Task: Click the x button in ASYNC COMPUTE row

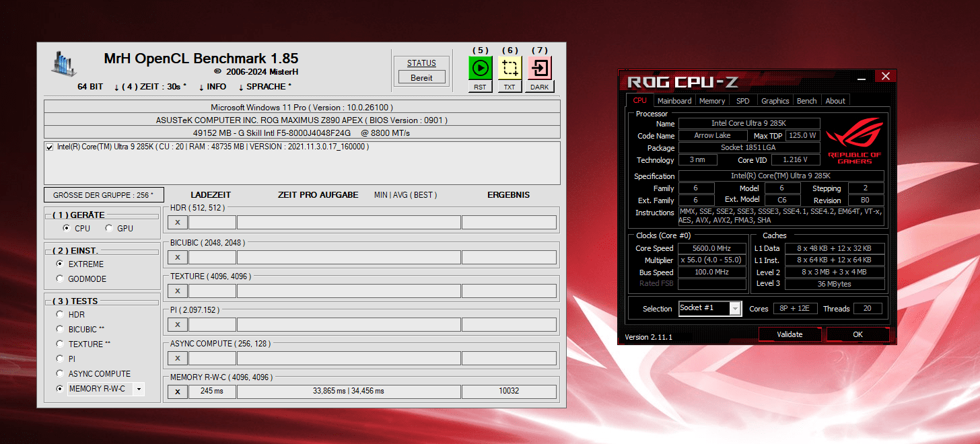Action: pos(178,358)
